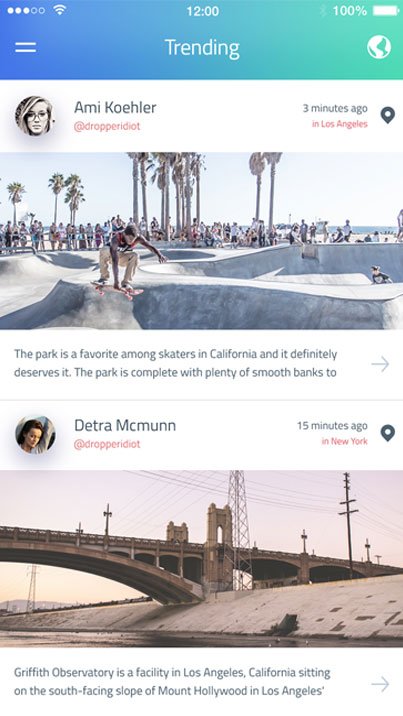Open Detra Mcmunn's profile avatar
The height and width of the screenshot is (716, 403).
click(x=35, y=434)
